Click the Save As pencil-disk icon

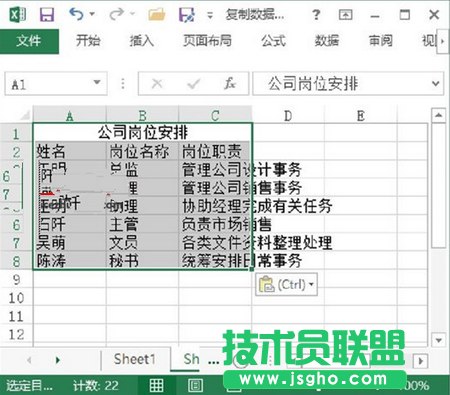pyautogui.click(x=187, y=15)
